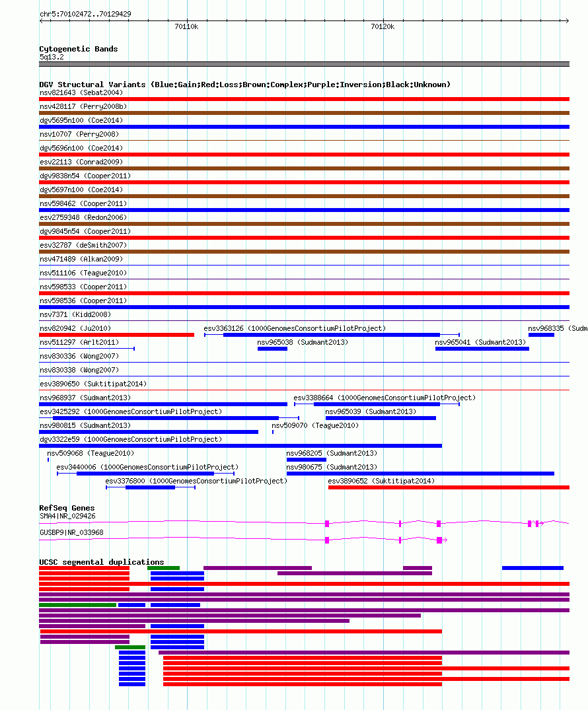Click the dgv9845n54 (Cooper2011) label
The height and width of the screenshot is (710, 588).
(85, 231)
